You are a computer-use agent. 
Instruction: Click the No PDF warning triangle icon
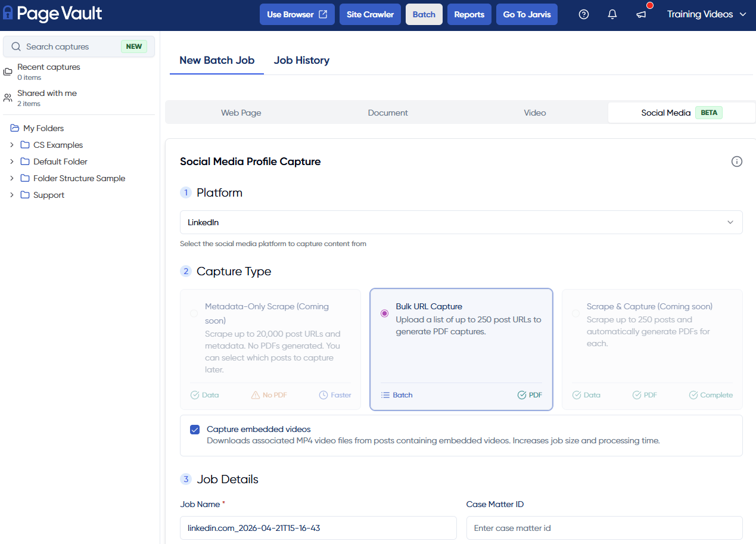256,395
